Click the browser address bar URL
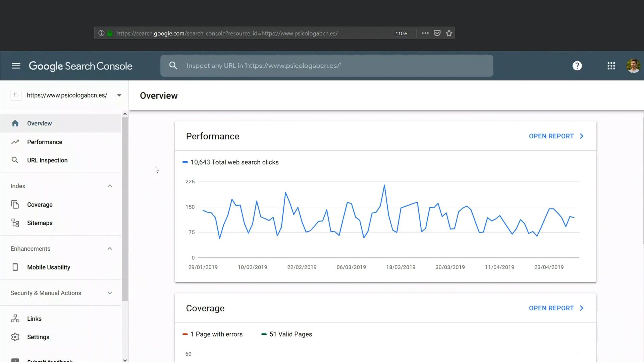This screenshot has height=362, width=644. pyautogui.click(x=227, y=33)
